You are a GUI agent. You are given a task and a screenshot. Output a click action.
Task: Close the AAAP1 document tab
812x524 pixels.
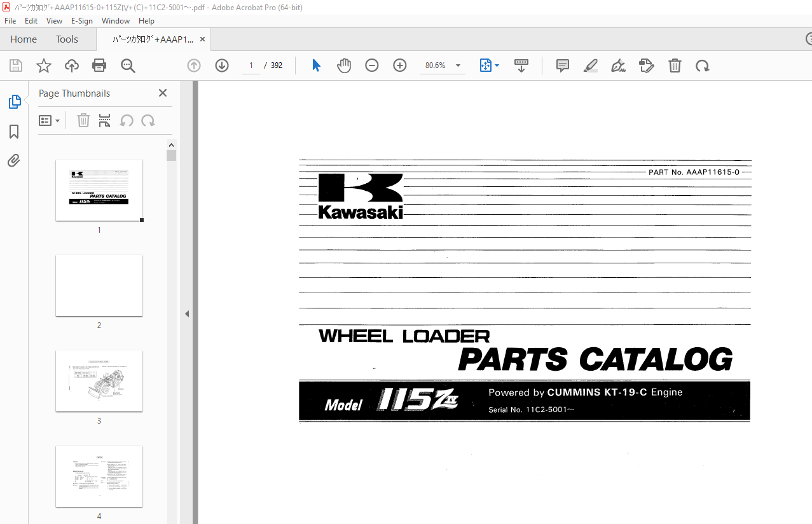pyautogui.click(x=203, y=39)
